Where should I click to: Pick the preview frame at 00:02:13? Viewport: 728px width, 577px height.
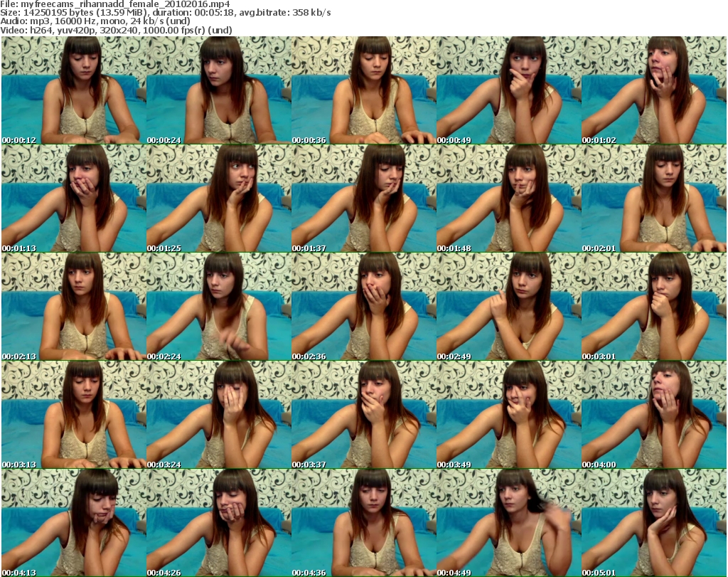(x=74, y=307)
